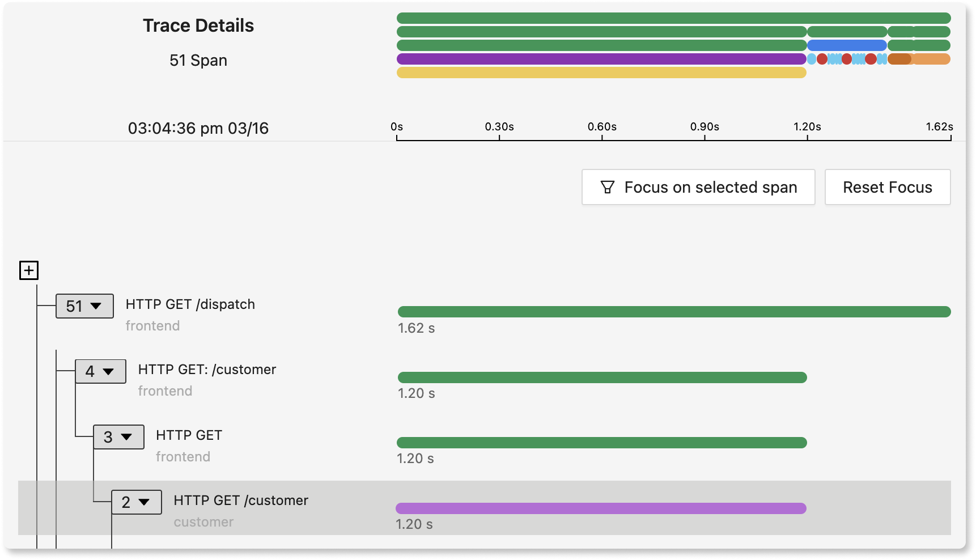The height and width of the screenshot is (560, 976).
Task: Collapse the 2-span customer service node
Action: pyautogui.click(x=137, y=502)
